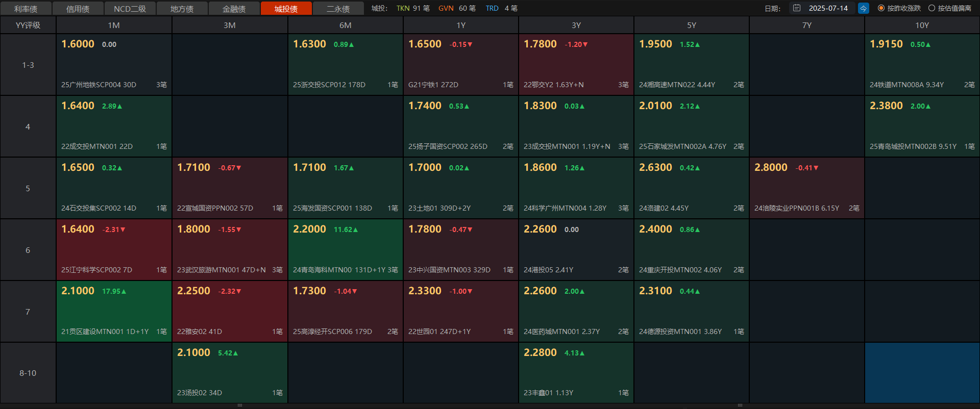Open 24港投05 2.41Y cell
This screenshot has height=409, width=980.
click(576, 250)
